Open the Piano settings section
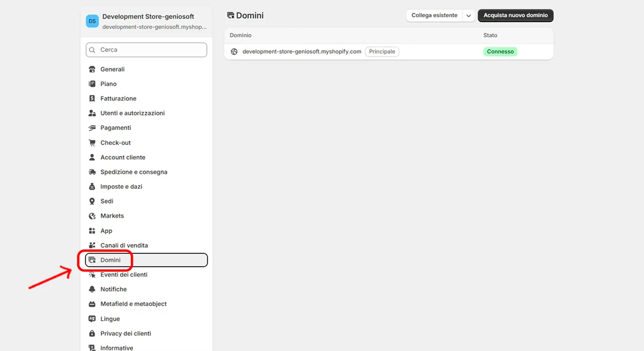Image resolution: width=644 pixels, height=351 pixels. (x=108, y=84)
